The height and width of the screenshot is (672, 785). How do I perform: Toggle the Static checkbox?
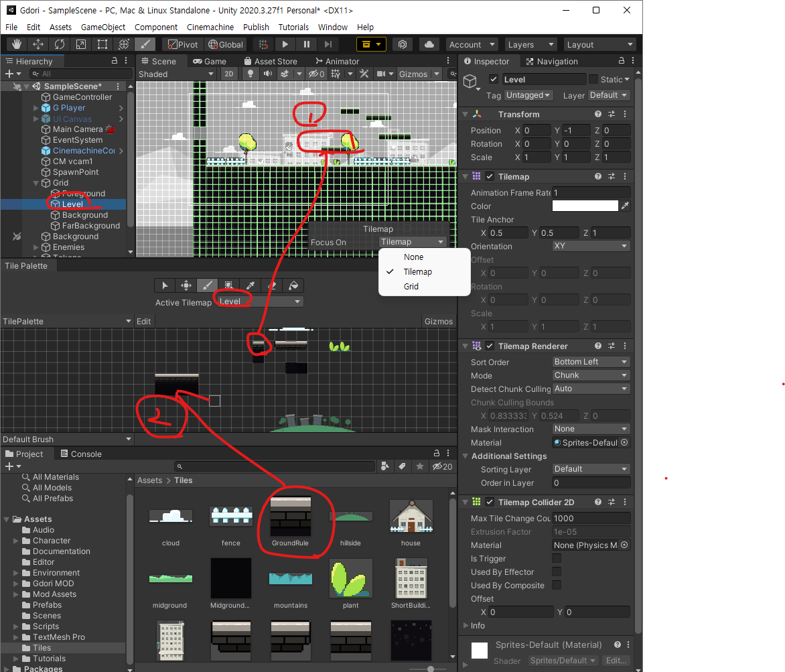pyautogui.click(x=593, y=79)
